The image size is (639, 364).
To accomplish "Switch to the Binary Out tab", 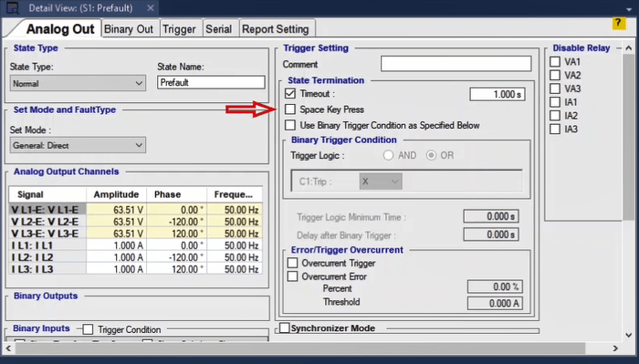I will [129, 29].
